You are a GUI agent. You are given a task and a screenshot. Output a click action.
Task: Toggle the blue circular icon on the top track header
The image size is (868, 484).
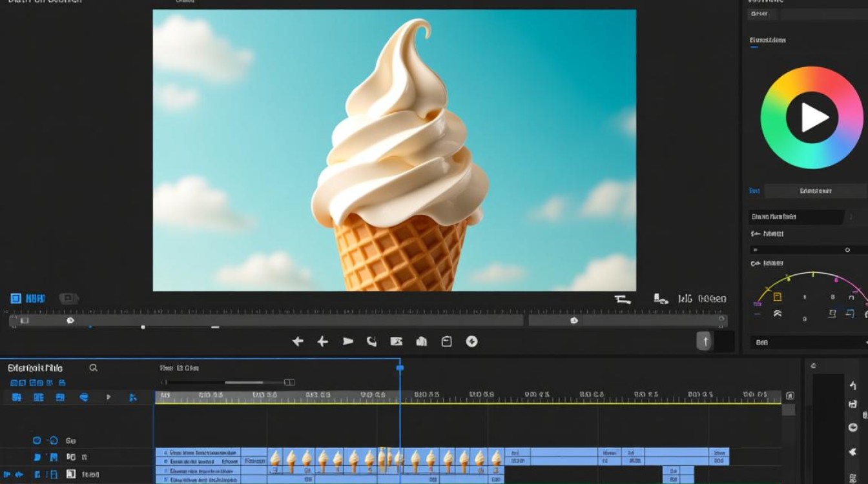pos(54,441)
